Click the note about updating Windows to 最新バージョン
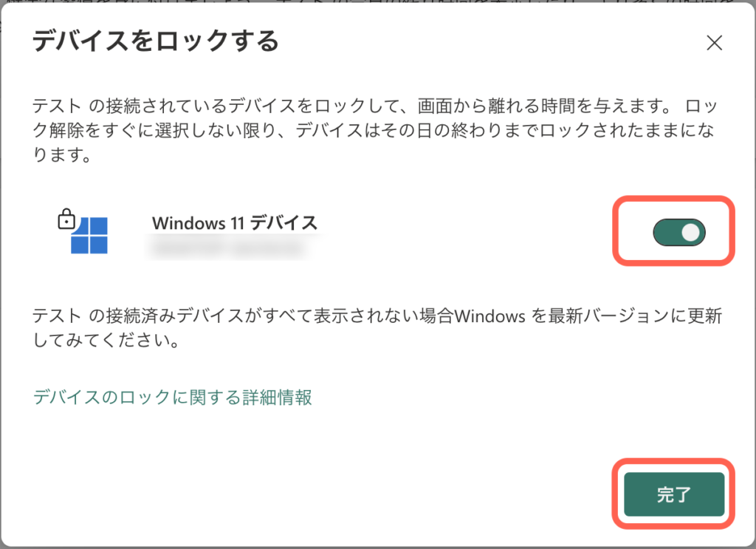 (x=377, y=328)
